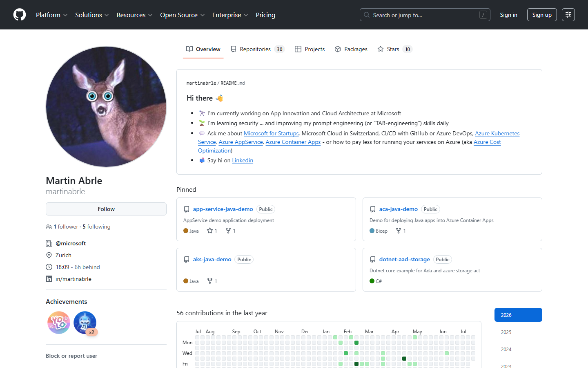This screenshot has height=368, width=588.
Task: Click the repo icon on dotnet-aad-storage card
Action: [x=373, y=260]
